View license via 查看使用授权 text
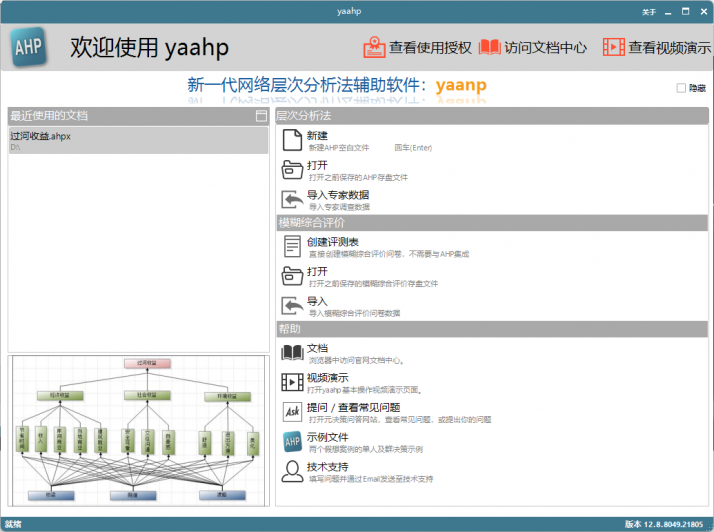This screenshot has width=714, height=532. coord(430,47)
